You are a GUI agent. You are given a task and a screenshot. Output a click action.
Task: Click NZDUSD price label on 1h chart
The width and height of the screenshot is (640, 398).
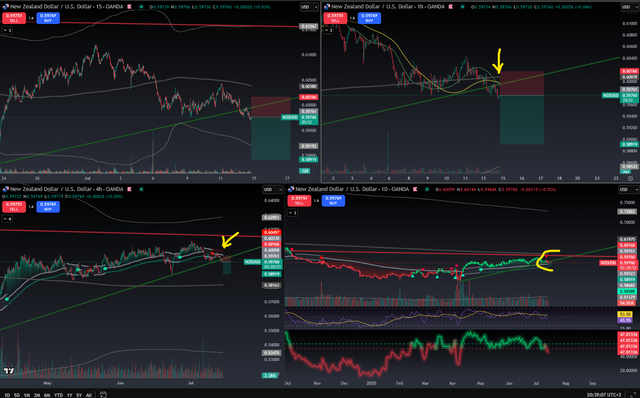(x=610, y=96)
